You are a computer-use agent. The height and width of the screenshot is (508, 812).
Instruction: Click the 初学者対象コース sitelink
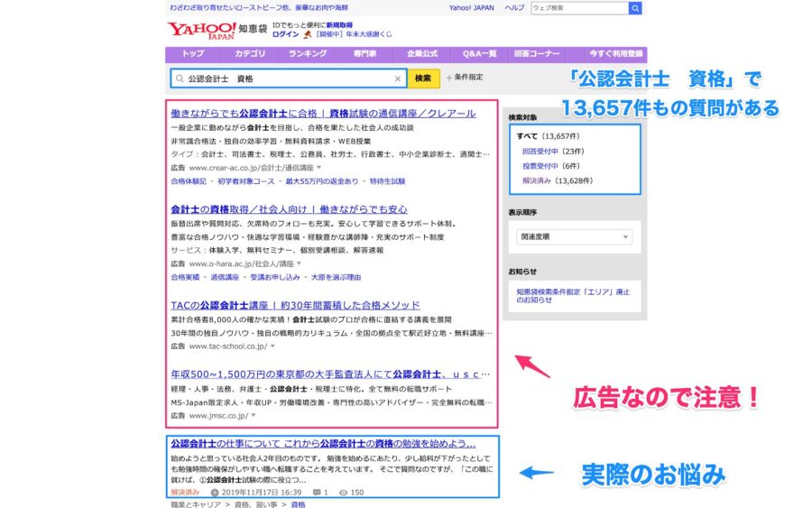[246, 181]
